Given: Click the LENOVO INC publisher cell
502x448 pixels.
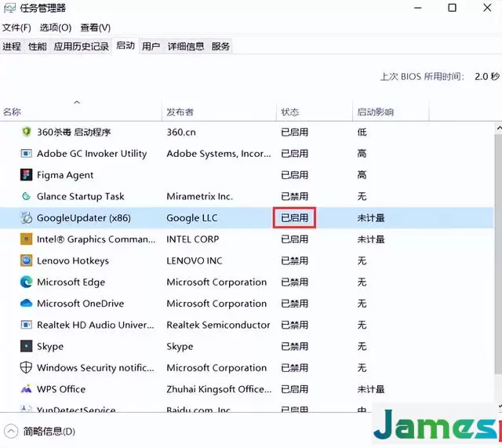Looking at the screenshot, I should pyautogui.click(x=195, y=260).
